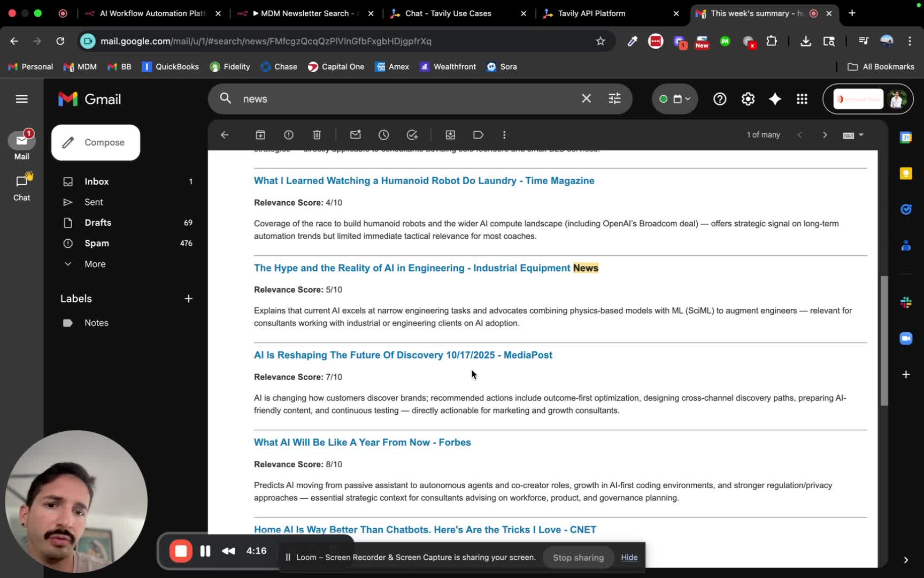The width and height of the screenshot is (924, 578).
Task: Open the QuickBooks bookmark
Action: (x=171, y=67)
